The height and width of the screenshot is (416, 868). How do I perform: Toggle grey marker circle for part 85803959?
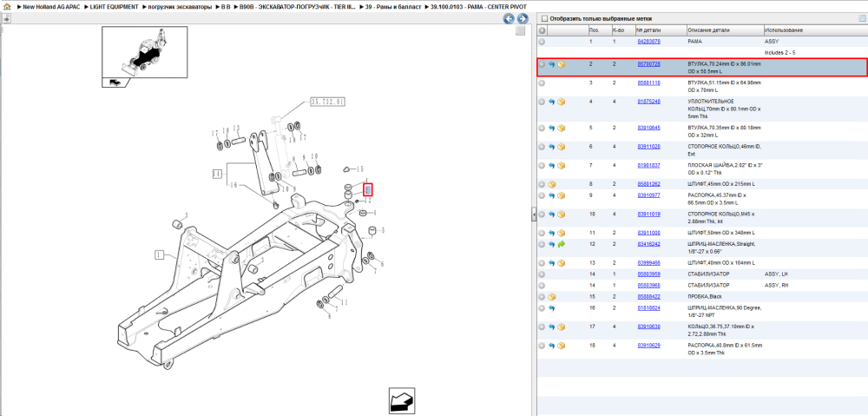542,274
